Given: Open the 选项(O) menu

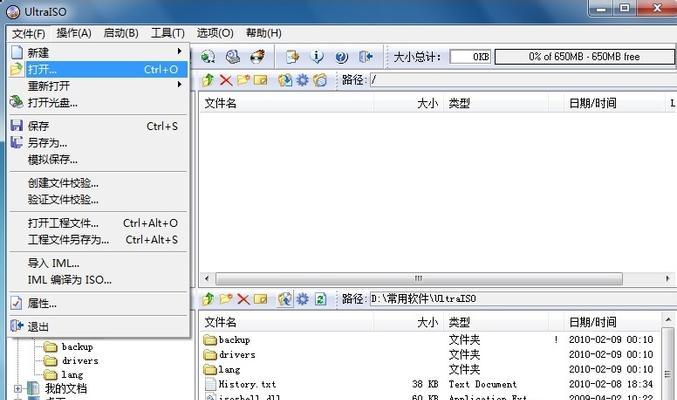Looking at the screenshot, I should pos(215,33).
